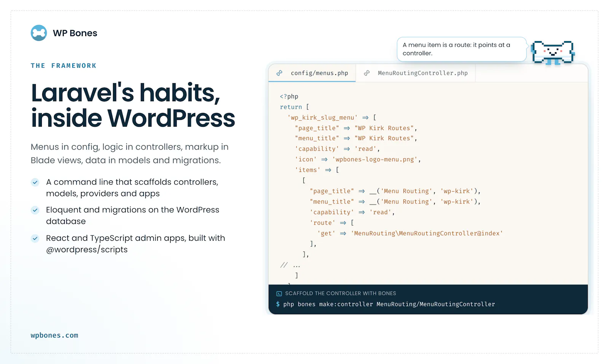Click the 'items' => [ code line

(x=317, y=170)
